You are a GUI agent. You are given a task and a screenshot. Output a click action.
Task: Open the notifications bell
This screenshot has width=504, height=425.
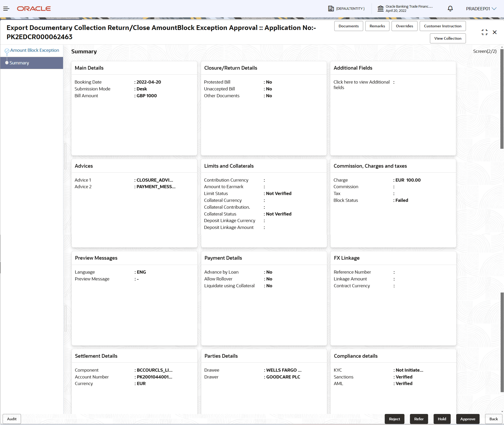tap(450, 8)
